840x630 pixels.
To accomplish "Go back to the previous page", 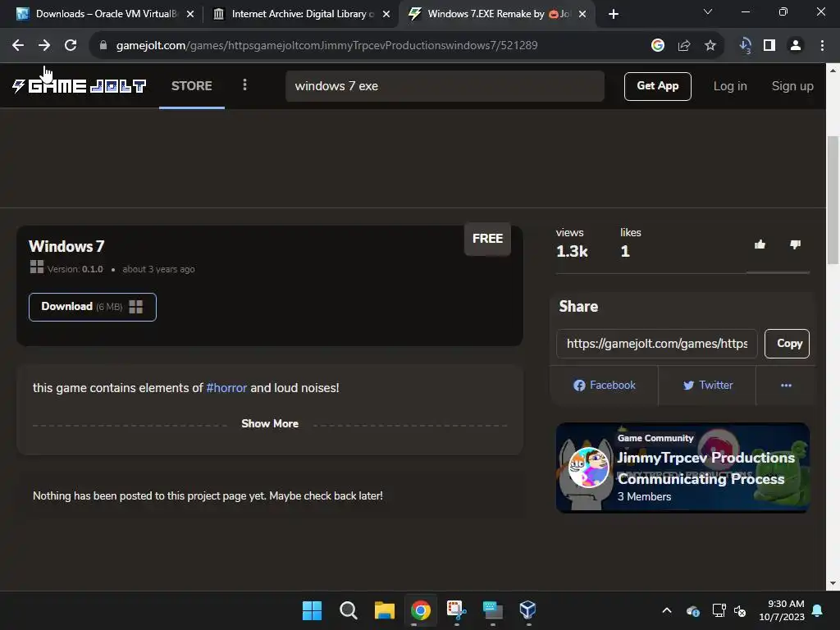I will coord(18,46).
